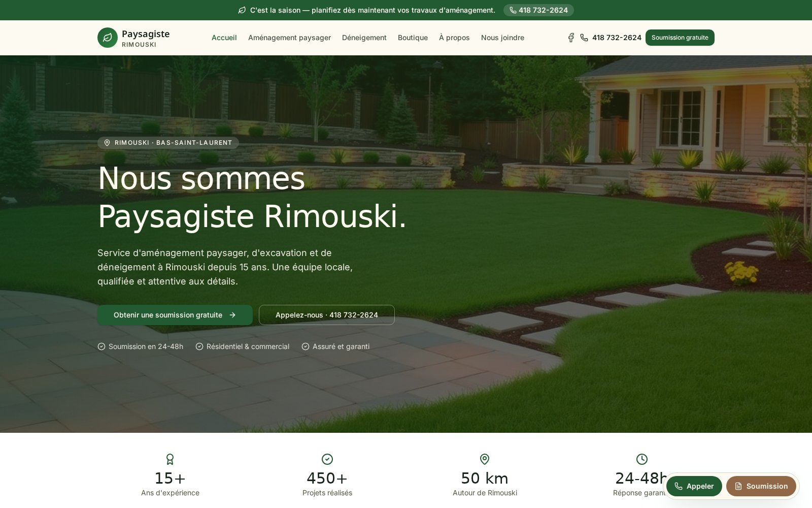Click the 50 km statistic number

coord(485,478)
